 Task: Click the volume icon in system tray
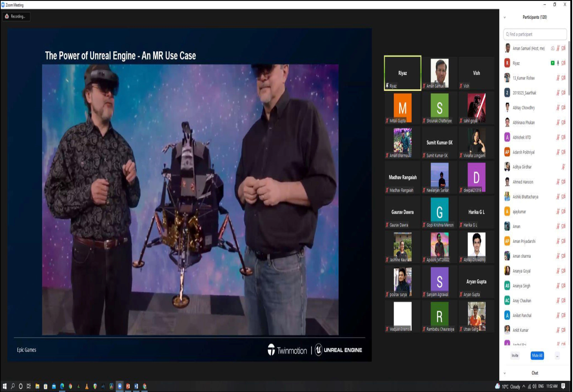point(534,386)
